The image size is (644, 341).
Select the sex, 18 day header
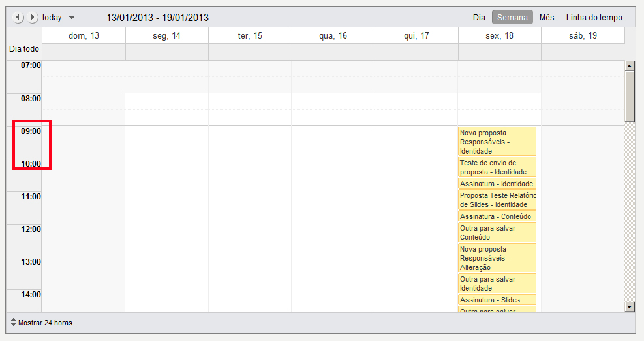pyautogui.click(x=499, y=36)
